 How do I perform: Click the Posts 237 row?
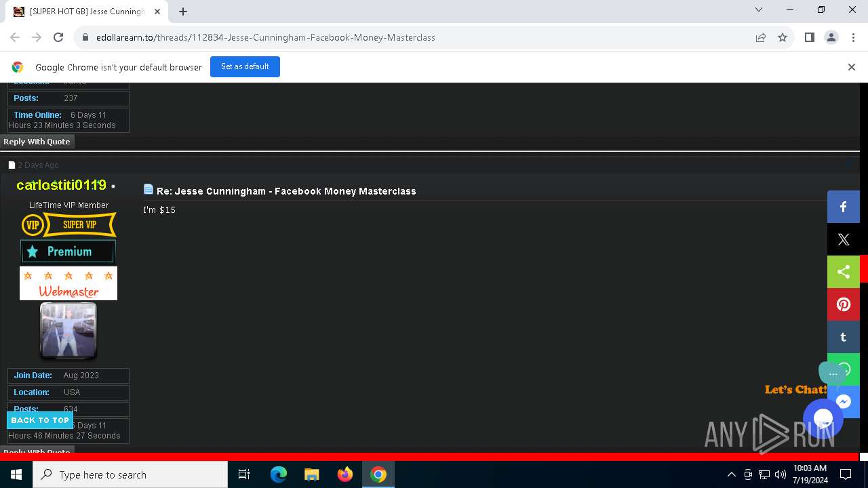coord(68,98)
